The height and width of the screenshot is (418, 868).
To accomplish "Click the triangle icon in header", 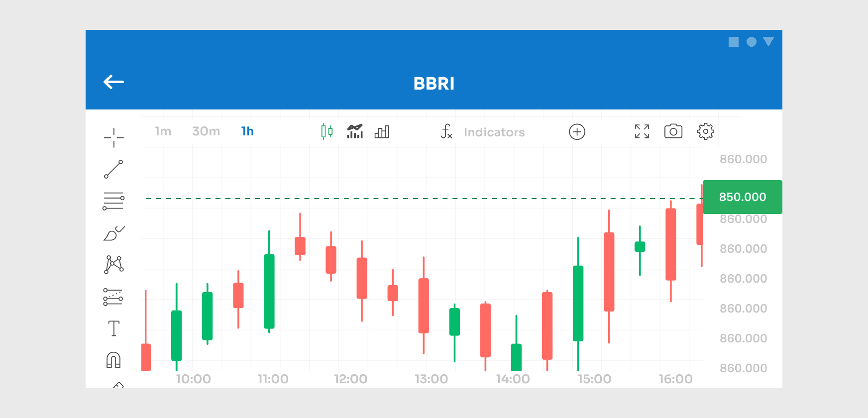I will 768,42.
